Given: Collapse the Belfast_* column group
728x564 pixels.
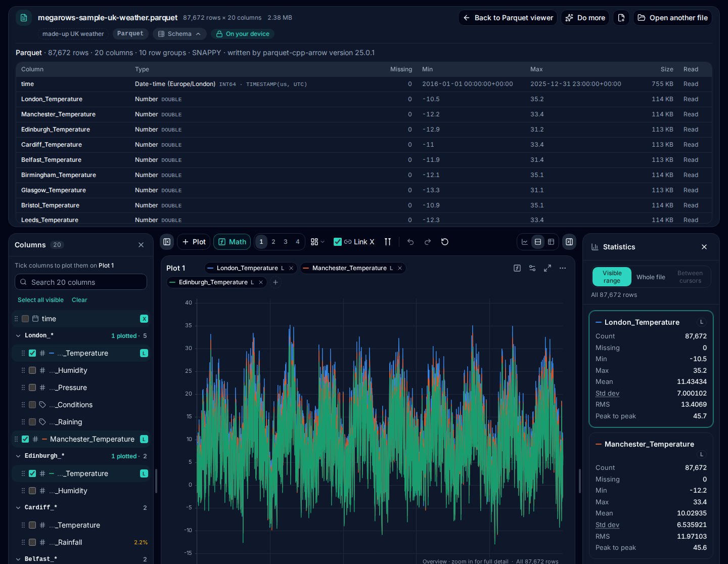Looking at the screenshot, I should click(x=18, y=559).
